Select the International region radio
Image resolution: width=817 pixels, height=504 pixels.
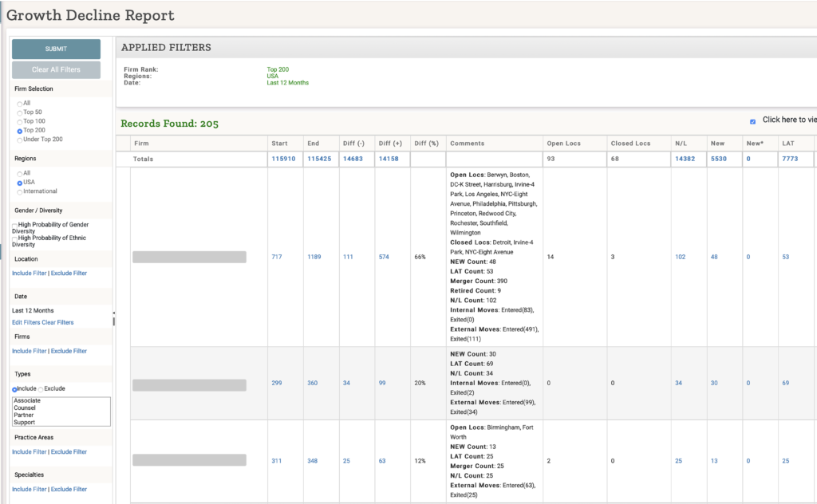(20, 191)
